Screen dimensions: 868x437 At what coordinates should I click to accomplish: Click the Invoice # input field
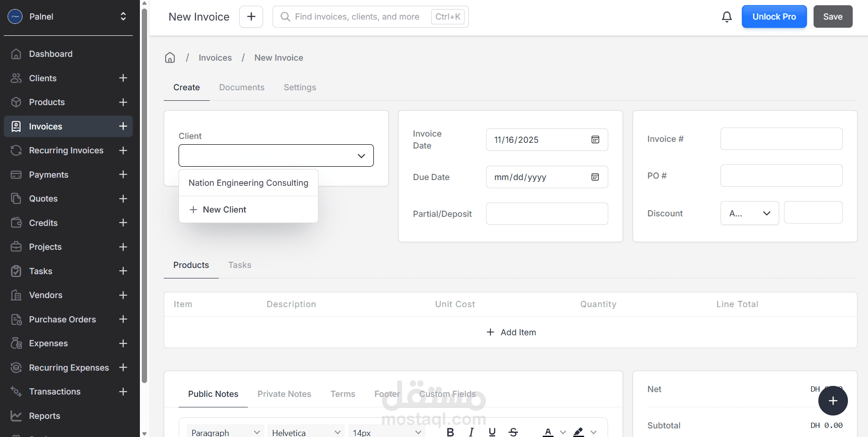781,139
